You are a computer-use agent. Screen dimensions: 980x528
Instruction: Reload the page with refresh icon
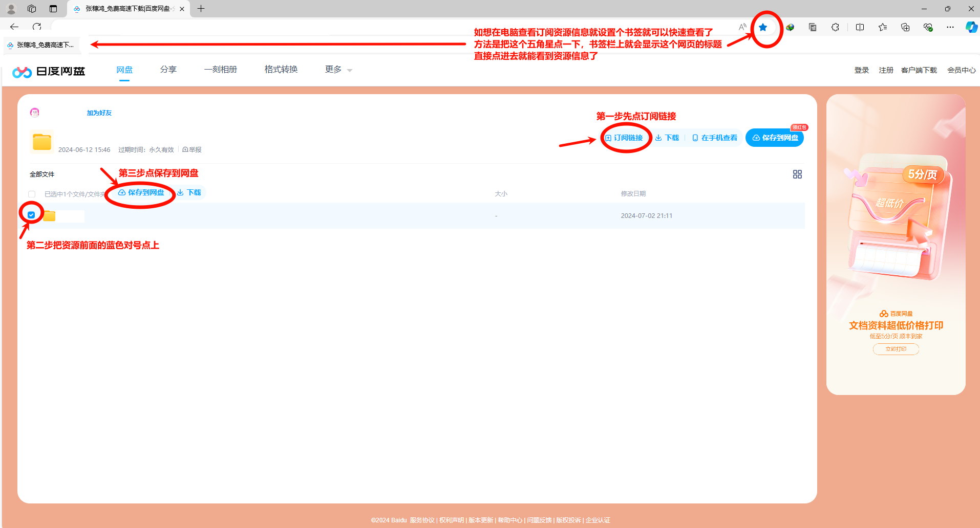coord(37,27)
